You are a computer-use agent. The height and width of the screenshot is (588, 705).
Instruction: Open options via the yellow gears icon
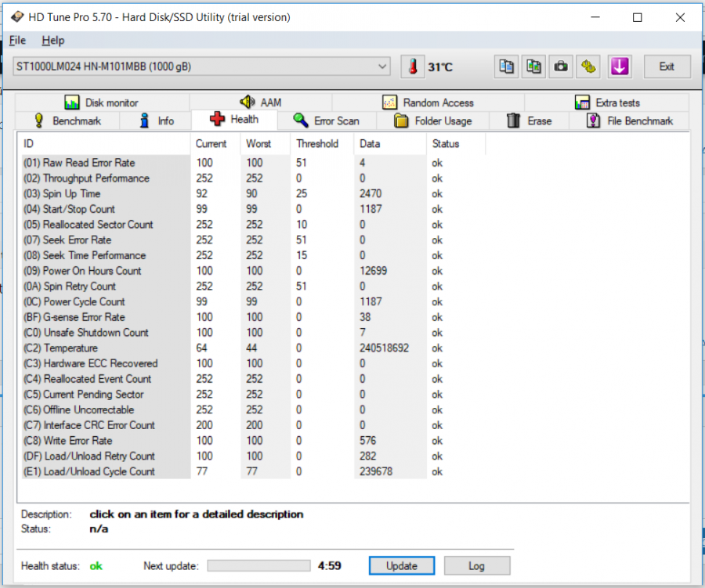point(588,67)
